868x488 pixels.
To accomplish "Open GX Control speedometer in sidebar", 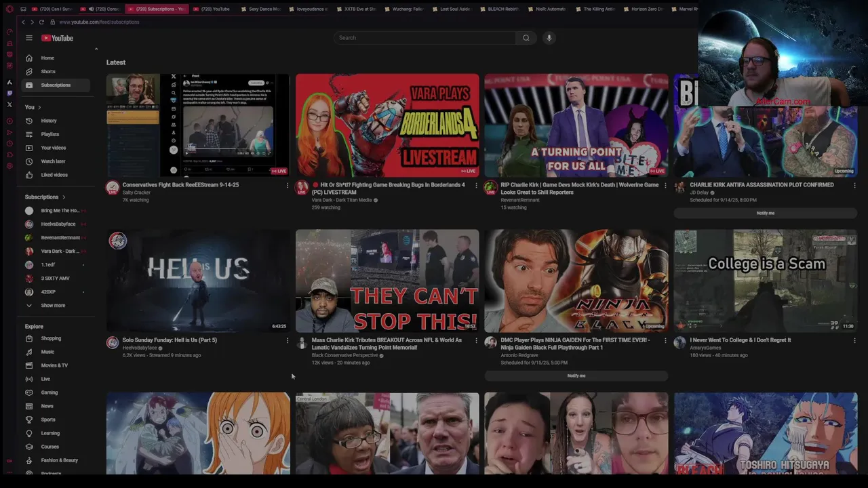I will coord(9,32).
